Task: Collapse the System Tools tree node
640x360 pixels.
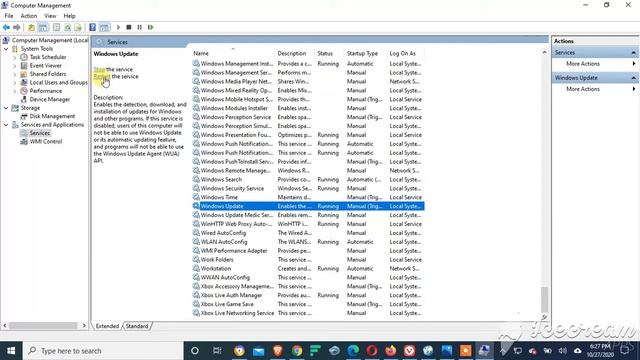Action: [x=6, y=49]
